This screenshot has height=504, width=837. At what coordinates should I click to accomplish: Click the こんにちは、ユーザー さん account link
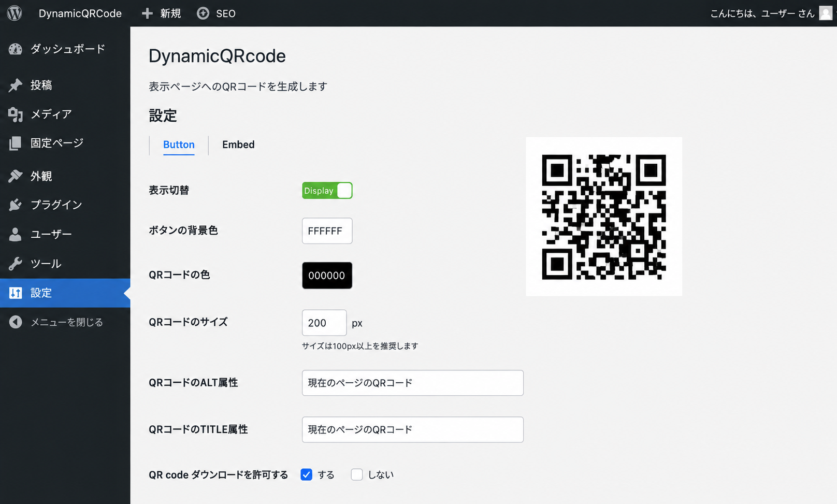click(762, 13)
